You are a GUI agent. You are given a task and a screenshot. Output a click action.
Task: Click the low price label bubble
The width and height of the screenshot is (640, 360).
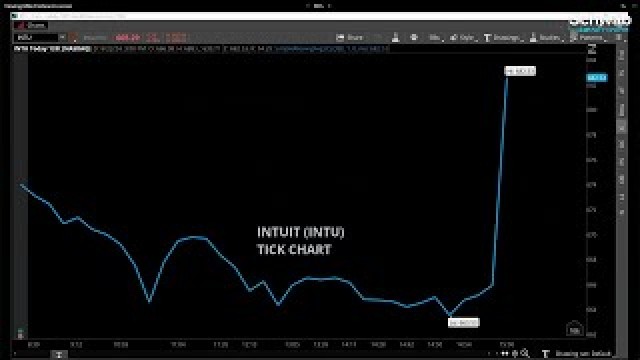tap(464, 323)
